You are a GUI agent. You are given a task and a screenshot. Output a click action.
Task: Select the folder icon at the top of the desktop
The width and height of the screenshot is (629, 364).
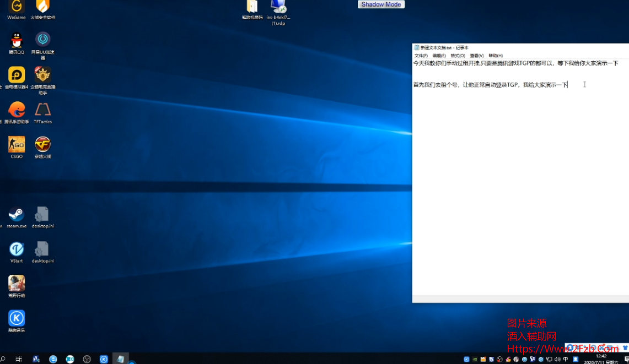(x=252, y=9)
